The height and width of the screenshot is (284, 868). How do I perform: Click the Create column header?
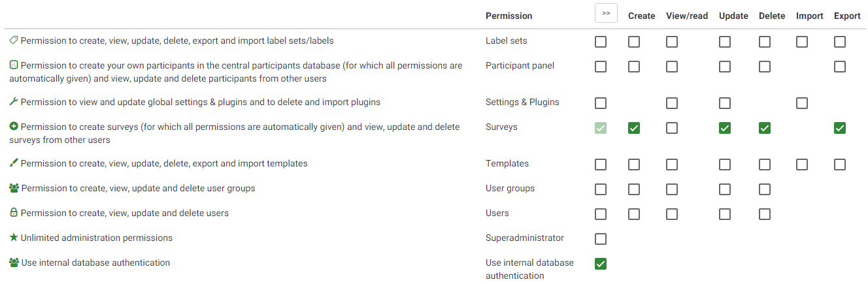[x=641, y=16]
